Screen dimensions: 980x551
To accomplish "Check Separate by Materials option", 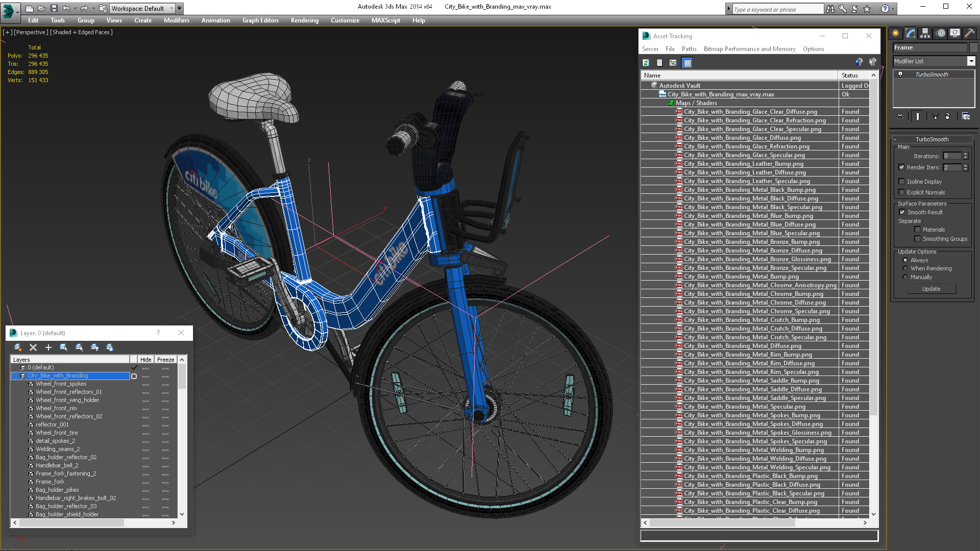I will (x=917, y=230).
